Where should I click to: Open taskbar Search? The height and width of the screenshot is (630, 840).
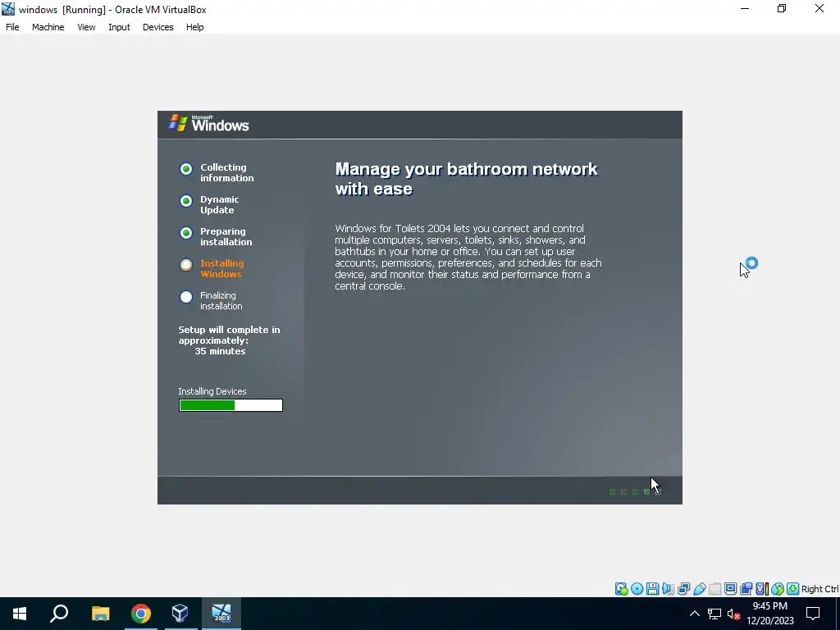pos(59,614)
